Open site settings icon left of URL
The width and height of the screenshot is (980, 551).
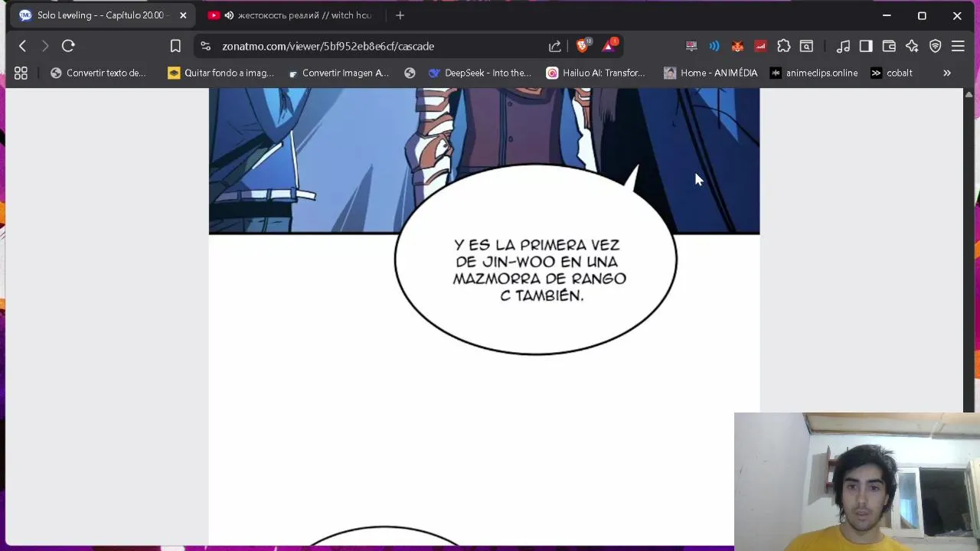point(205,46)
